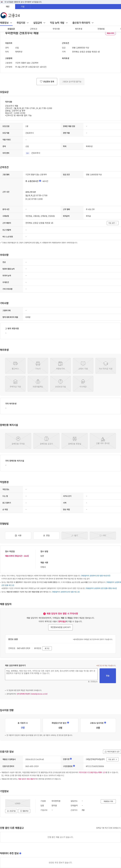
Task: Select the 근무조건 section tab
Action: click(x=34, y=29)
